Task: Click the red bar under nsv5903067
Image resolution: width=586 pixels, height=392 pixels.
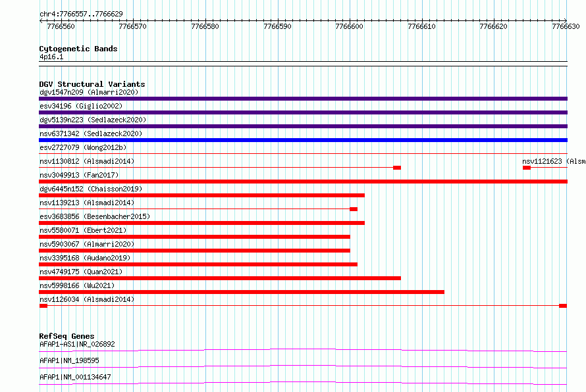Action: pos(194,251)
